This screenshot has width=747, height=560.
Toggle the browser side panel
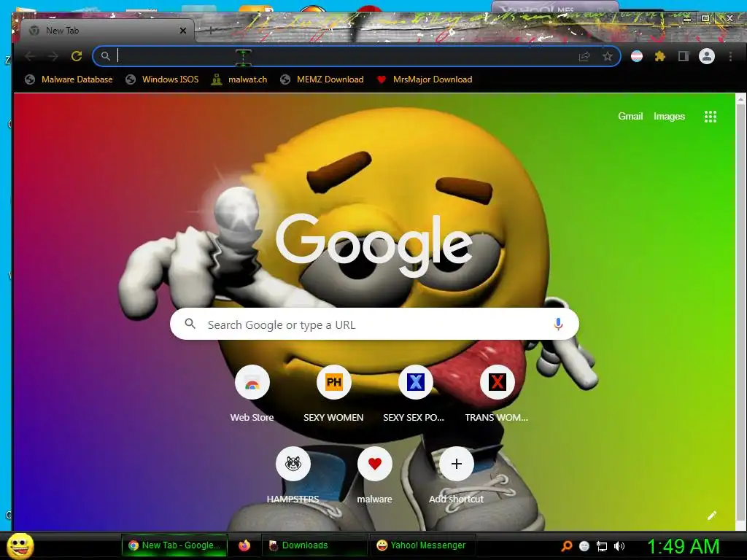click(x=683, y=56)
